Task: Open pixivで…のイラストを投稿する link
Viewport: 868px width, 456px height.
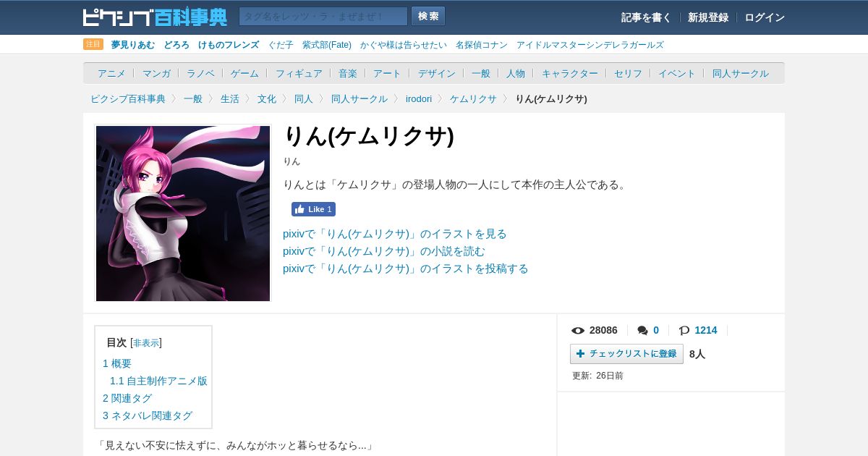Action: pos(406,269)
